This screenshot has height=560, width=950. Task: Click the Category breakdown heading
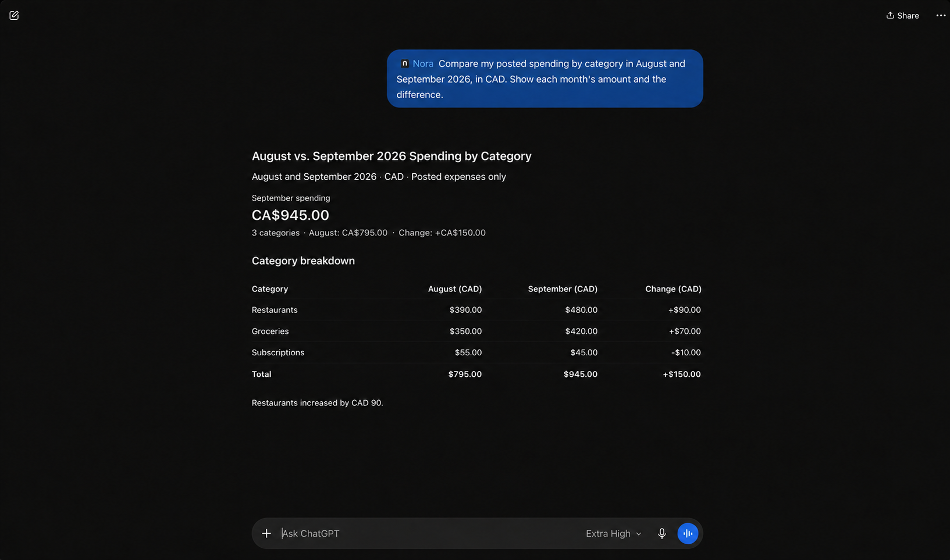(x=303, y=261)
